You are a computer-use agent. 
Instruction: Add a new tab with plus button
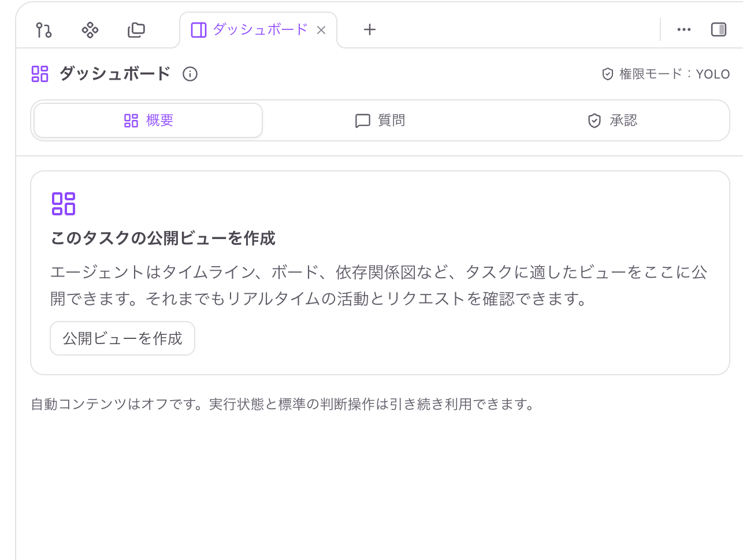370,29
